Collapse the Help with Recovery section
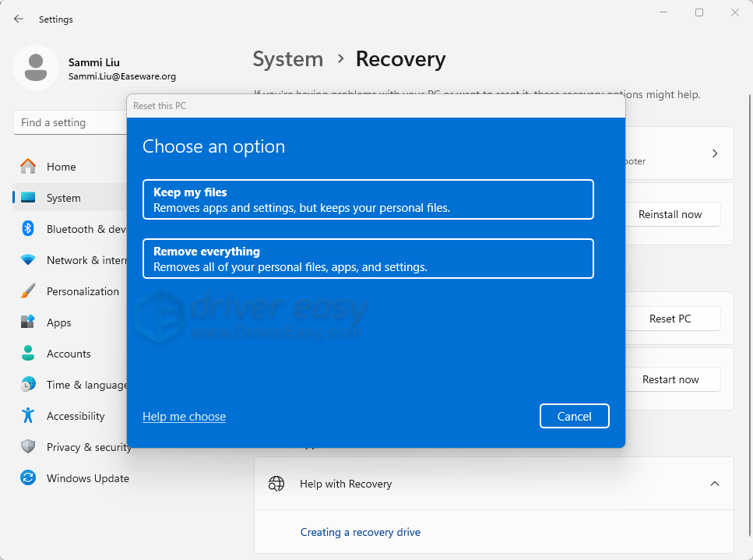 coord(715,484)
